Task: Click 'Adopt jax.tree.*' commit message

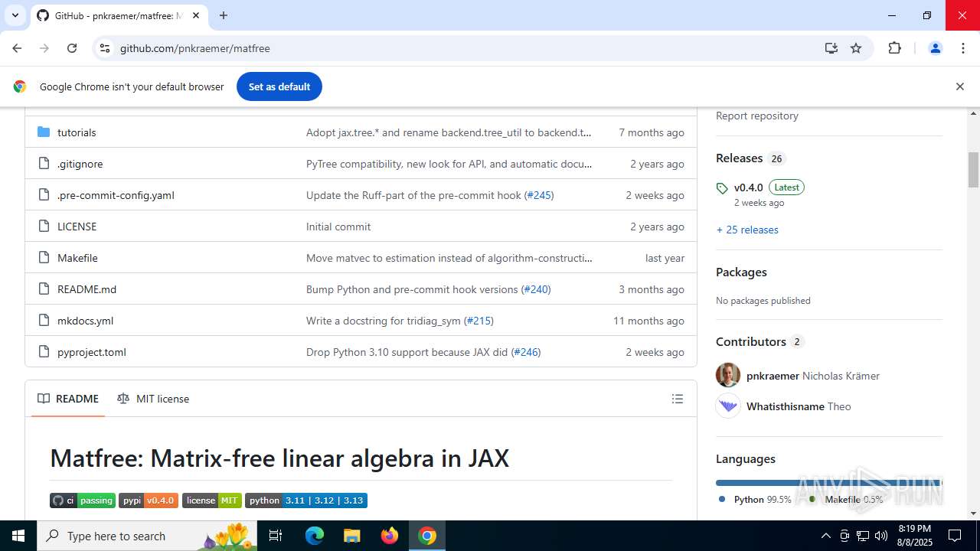Action: tap(449, 132)
